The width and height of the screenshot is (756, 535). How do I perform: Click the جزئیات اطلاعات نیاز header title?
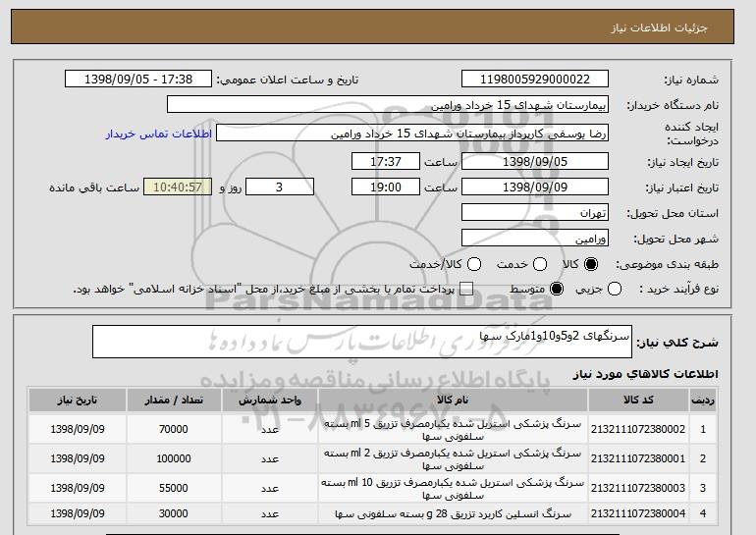point(659,27)
